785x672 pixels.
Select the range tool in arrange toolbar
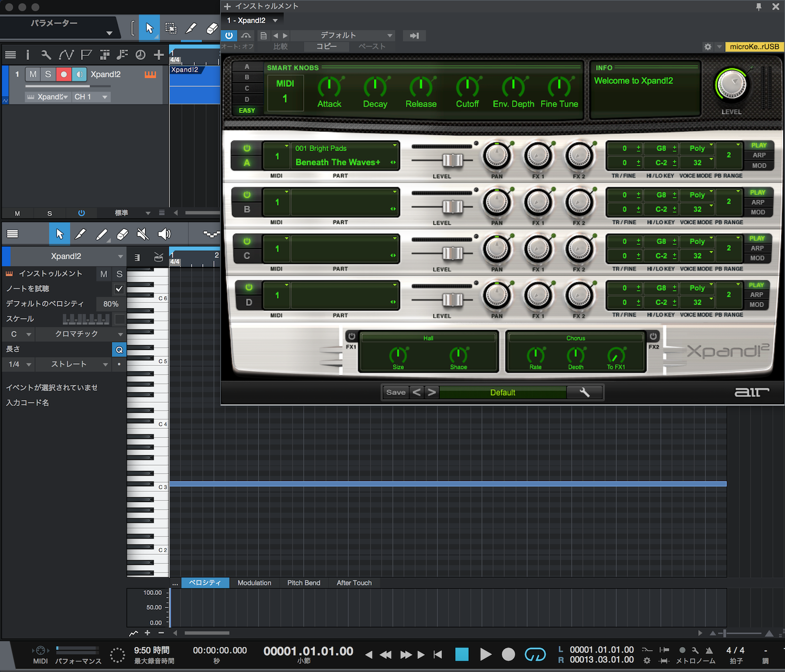coord(171,28)
